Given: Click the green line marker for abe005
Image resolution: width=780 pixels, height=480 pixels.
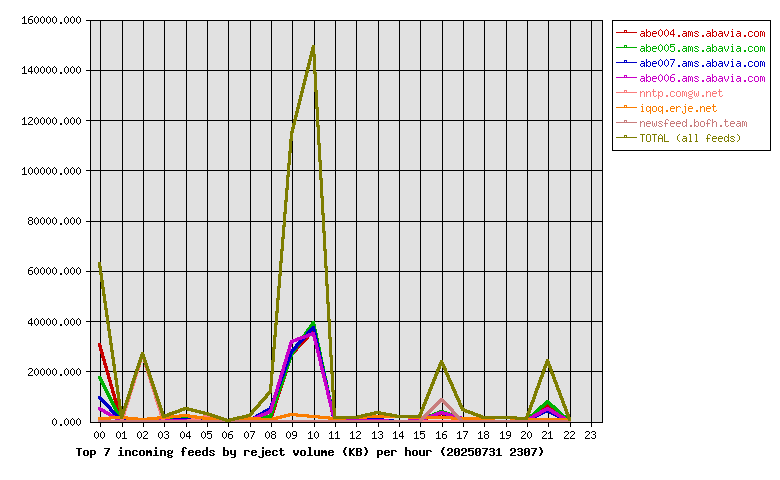Looking at the screenshot, I should point(626,47).
